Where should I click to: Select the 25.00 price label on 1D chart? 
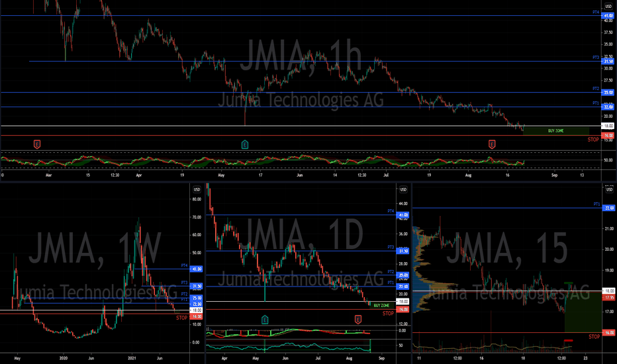click(403, 275)
